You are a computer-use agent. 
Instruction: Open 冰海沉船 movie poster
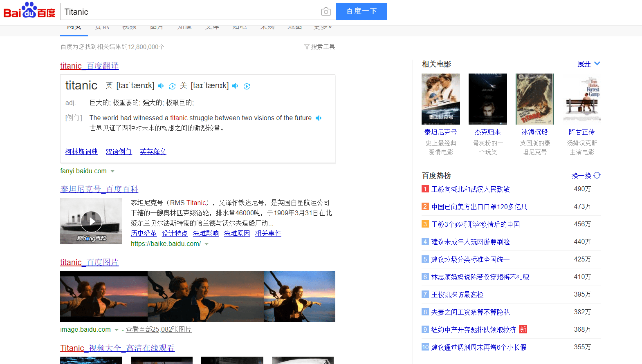click(535, 99)
